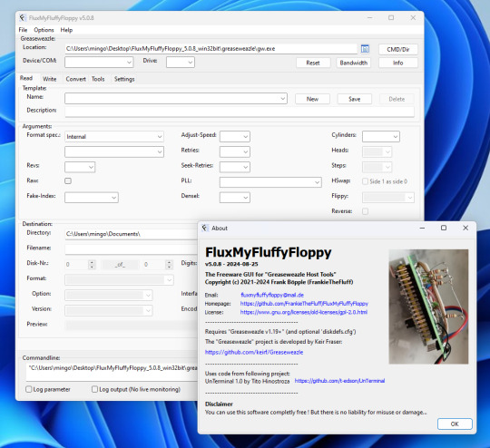Open the Cylinders dropdown
490x448 pixels.
(x=381, y=137)
